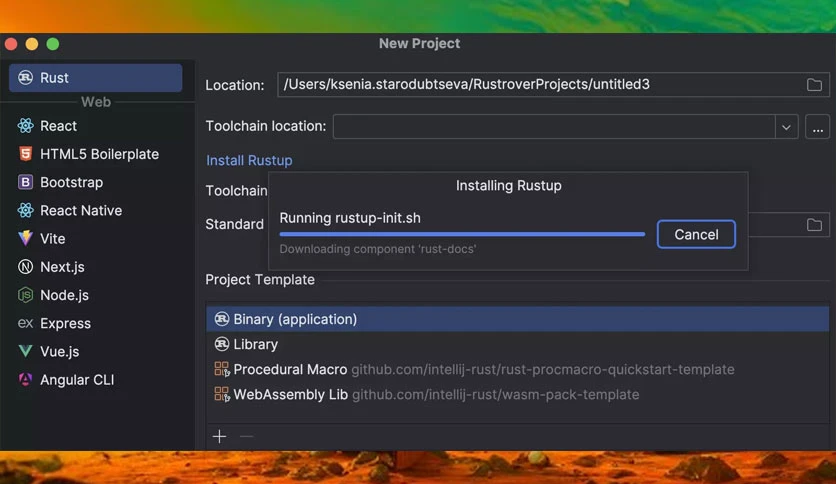Remove the selected project template
836x484 pixels.
(246, 437)
